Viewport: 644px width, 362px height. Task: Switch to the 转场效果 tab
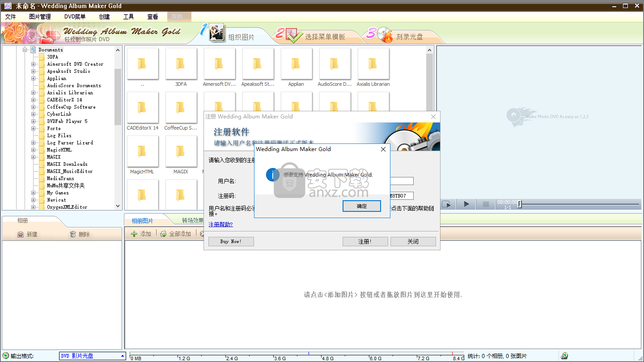(x=193, y=220)
